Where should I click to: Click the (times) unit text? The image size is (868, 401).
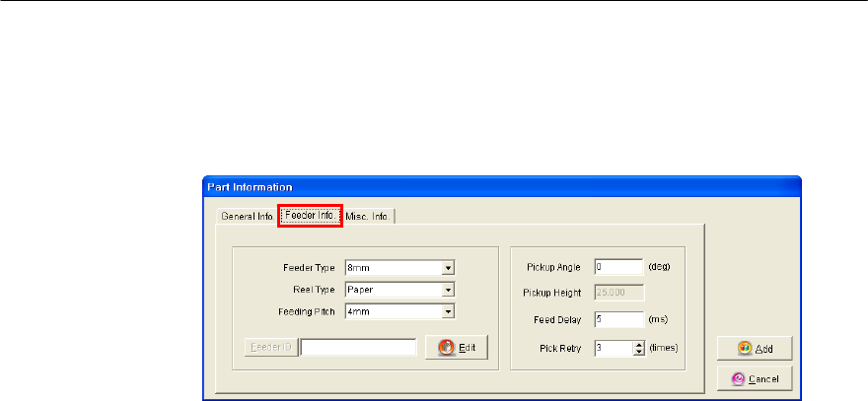[x=663, y=349]
